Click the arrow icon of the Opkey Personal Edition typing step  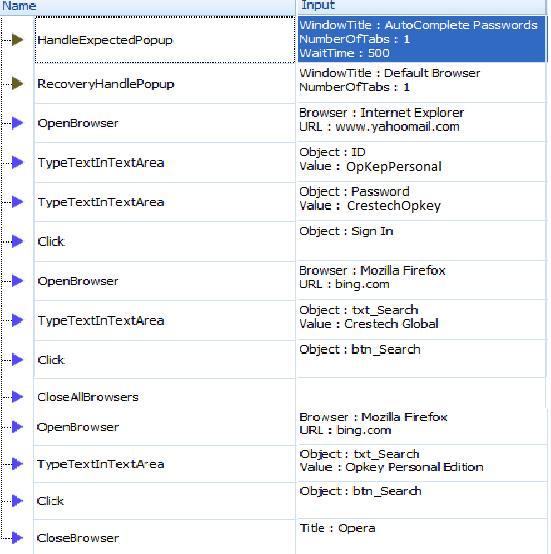pyautogui.click(x=17, y=464)
